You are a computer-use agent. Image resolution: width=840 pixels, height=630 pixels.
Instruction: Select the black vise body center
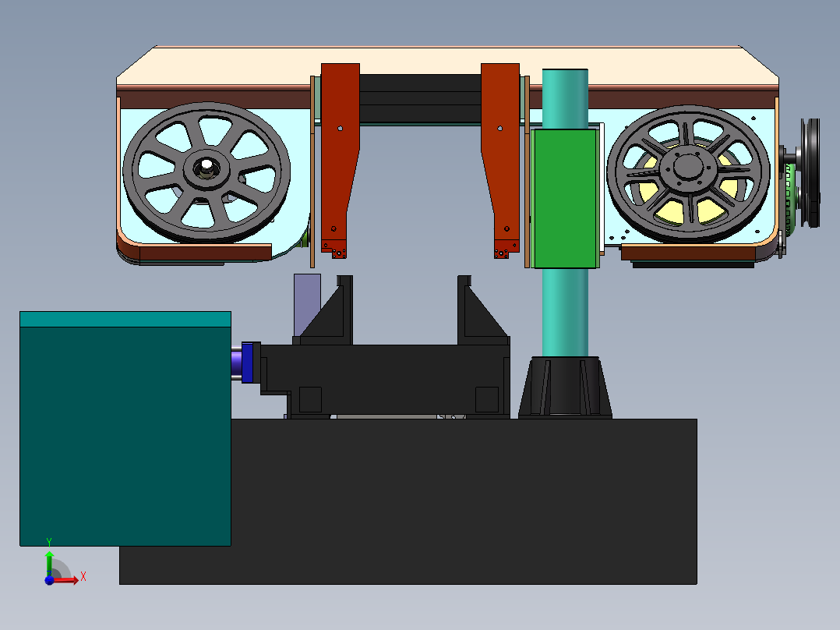386,378
